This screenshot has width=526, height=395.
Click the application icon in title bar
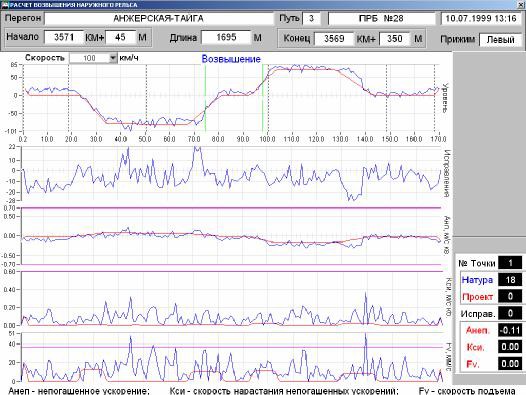tap(5, 5)
